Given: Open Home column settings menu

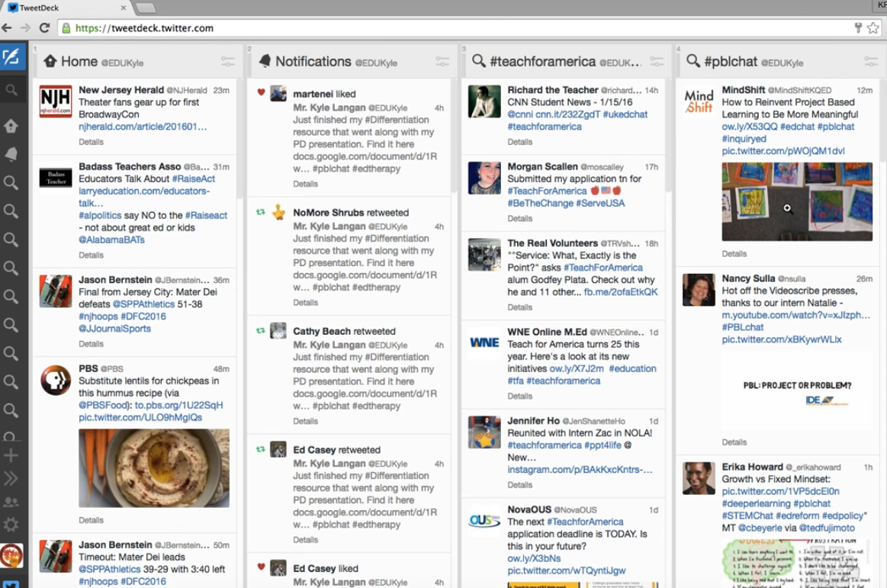Looking at the screenshot, I should pyautogui.click(x=227, y=61).
